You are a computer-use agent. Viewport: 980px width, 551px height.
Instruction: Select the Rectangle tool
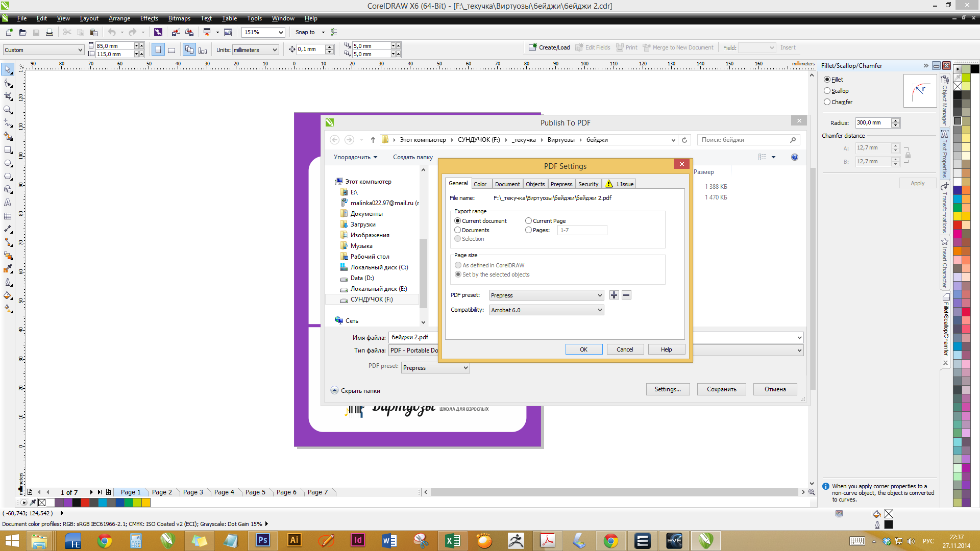tap(8, 150)
